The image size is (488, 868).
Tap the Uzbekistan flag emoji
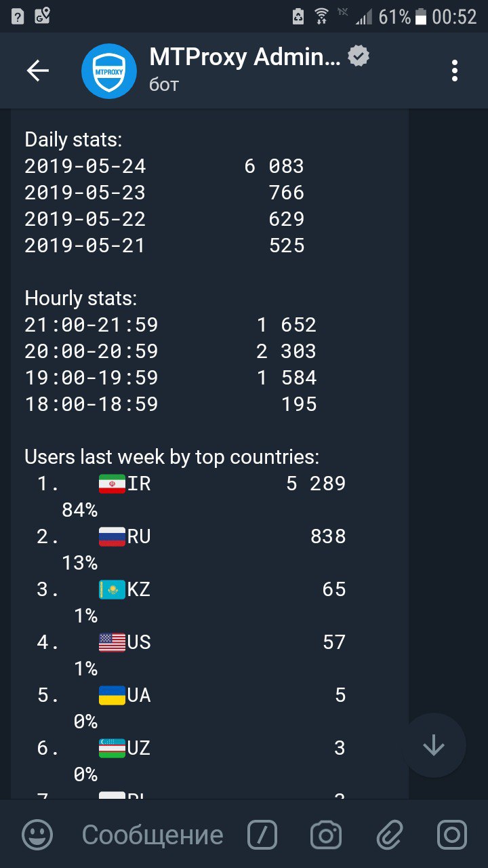click(x=112, y=748)
